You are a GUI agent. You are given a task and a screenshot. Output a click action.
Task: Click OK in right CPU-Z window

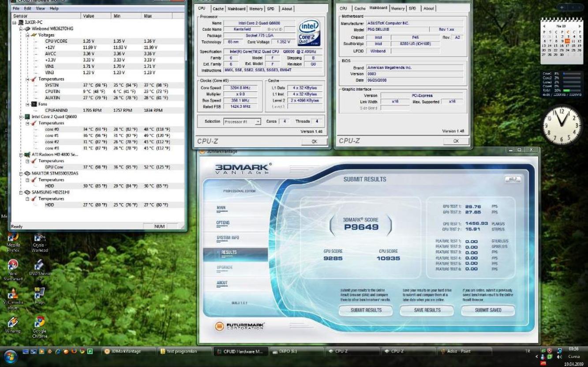point(456,141)
